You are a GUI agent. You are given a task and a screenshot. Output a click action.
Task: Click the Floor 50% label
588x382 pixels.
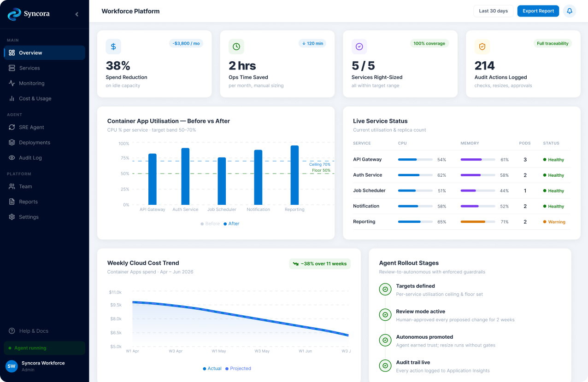coord(321,170)
